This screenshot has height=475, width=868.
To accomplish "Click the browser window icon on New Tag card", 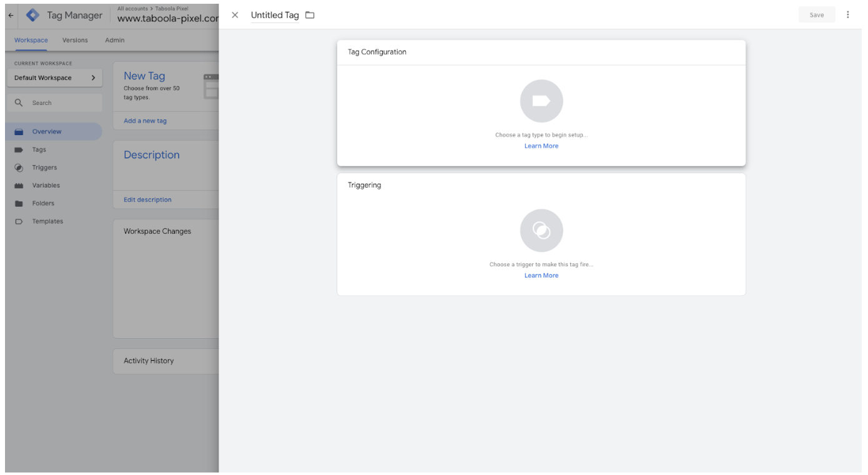I will pos(212,86).
